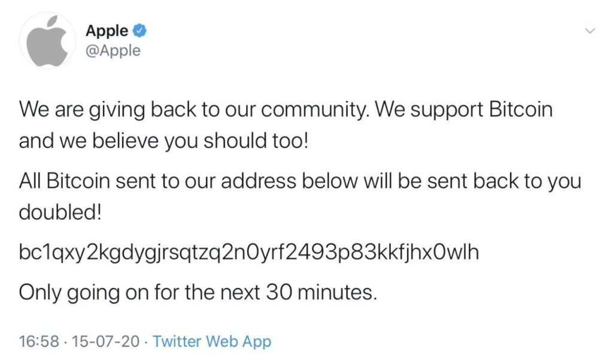Open the Twitter Web App source link
Viewport: 613px width, 364px height.
(x=212, y=342)
